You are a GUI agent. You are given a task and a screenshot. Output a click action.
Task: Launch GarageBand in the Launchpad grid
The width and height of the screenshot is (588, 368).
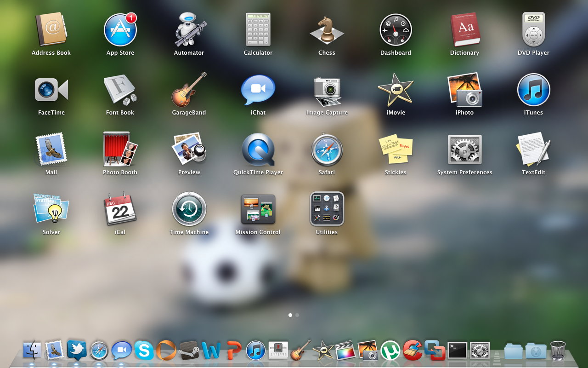pos(189,90)
